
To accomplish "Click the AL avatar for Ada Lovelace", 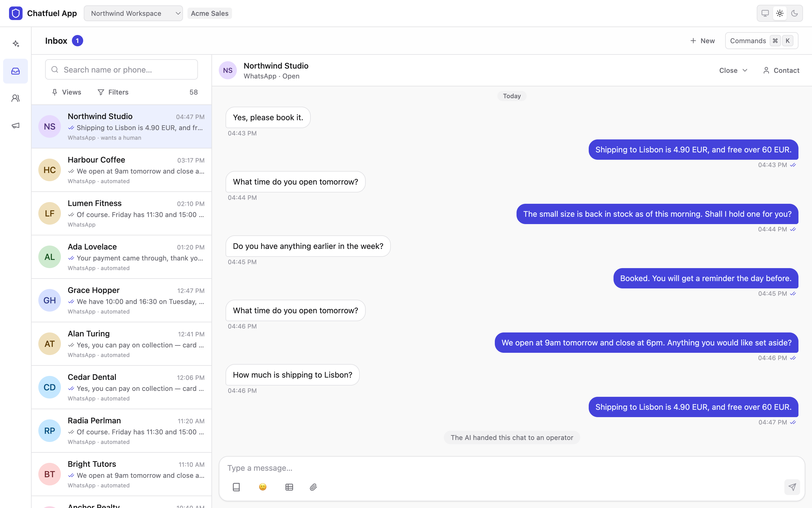I will pos(50,257).
